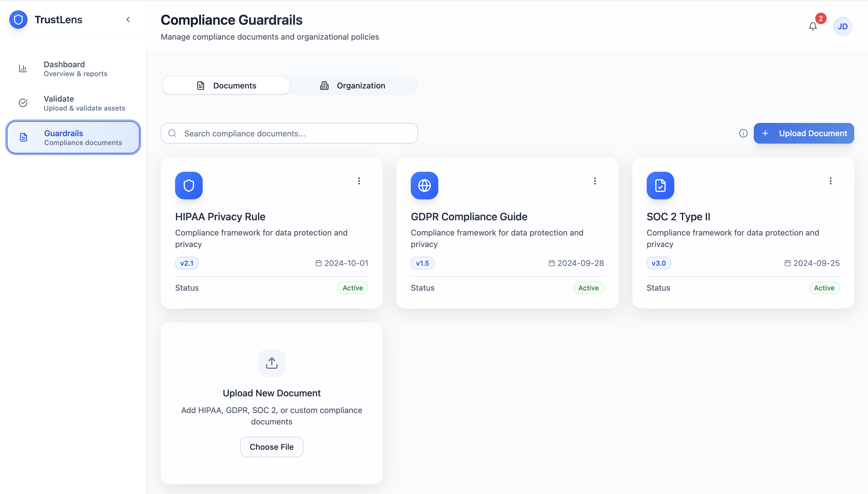Screen dimensions: 868x494
Task: Switch to the Organization tab
Action: [x=352, y=86]
